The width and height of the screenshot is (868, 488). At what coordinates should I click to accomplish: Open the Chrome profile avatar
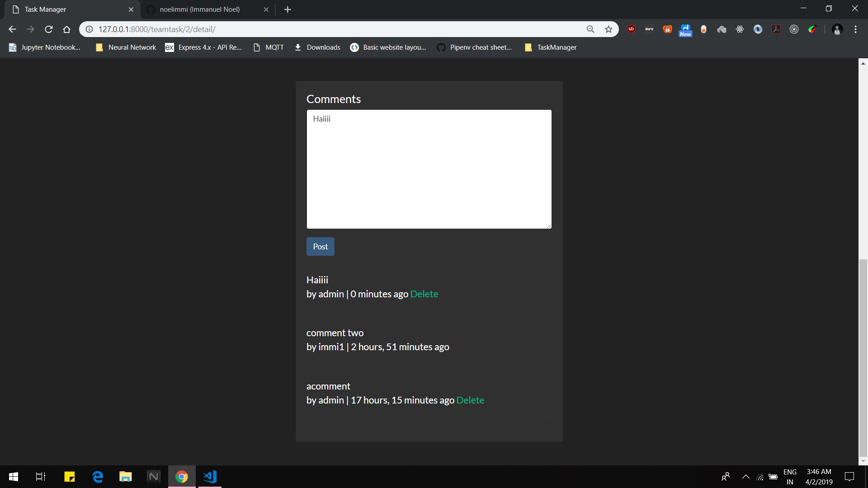click(x=837, y=29)
